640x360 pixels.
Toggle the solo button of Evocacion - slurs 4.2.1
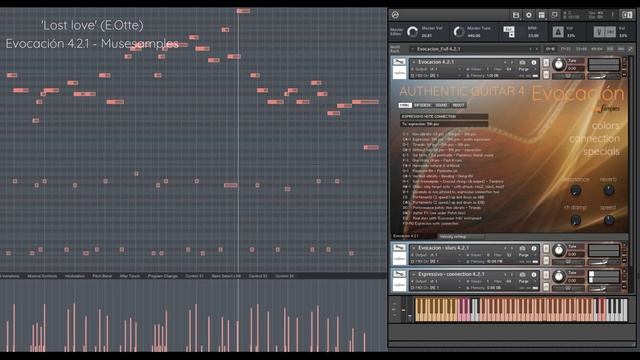pos(546,249)
